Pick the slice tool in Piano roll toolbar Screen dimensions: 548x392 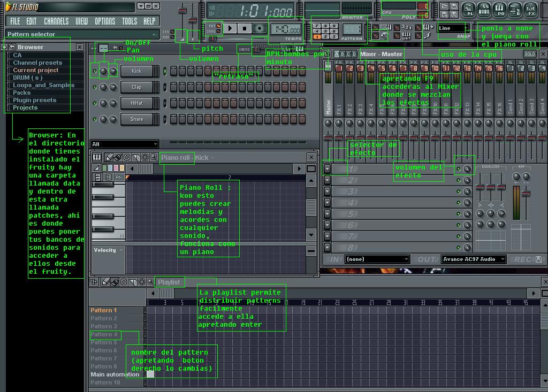[136, 158]
